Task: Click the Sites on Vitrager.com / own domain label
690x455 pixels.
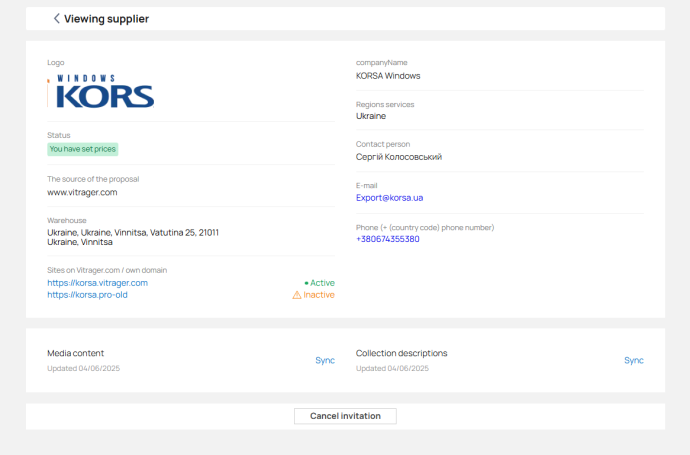Action: 107,270
